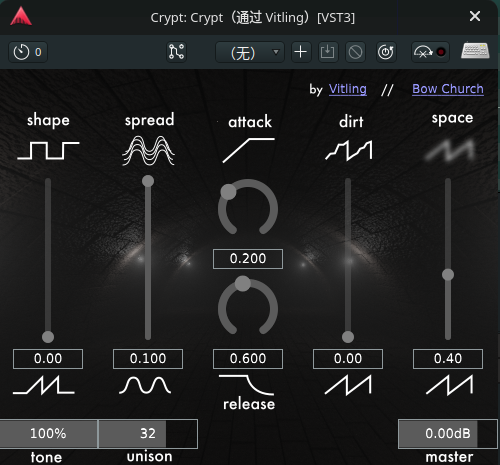Click the Ardour red logo icon
Screen dimensions: 500x465
[x=21, y=16]
